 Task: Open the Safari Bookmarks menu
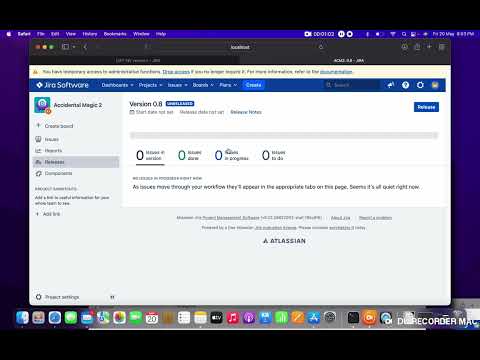pyautogui.click(x=115, y=34)
